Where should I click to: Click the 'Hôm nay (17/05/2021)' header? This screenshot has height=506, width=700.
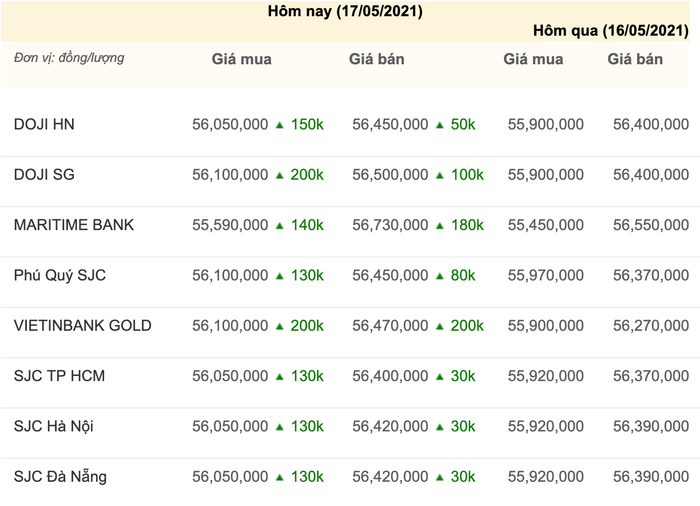345,11
